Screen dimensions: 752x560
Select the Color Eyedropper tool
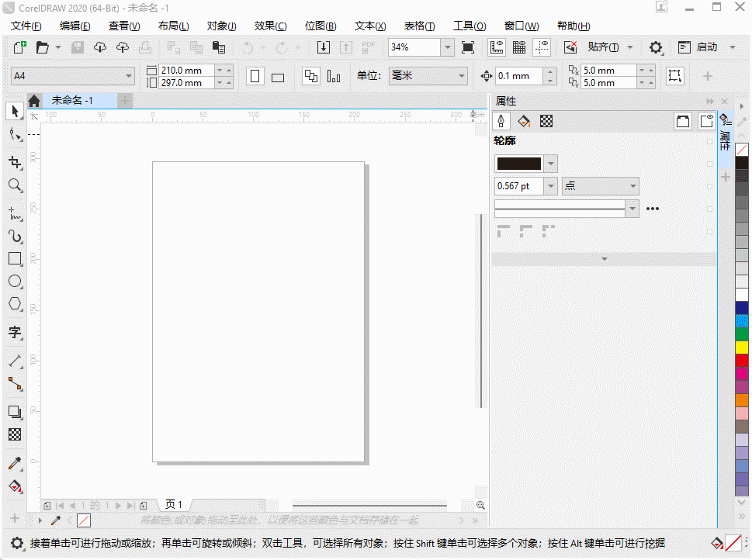15,464
